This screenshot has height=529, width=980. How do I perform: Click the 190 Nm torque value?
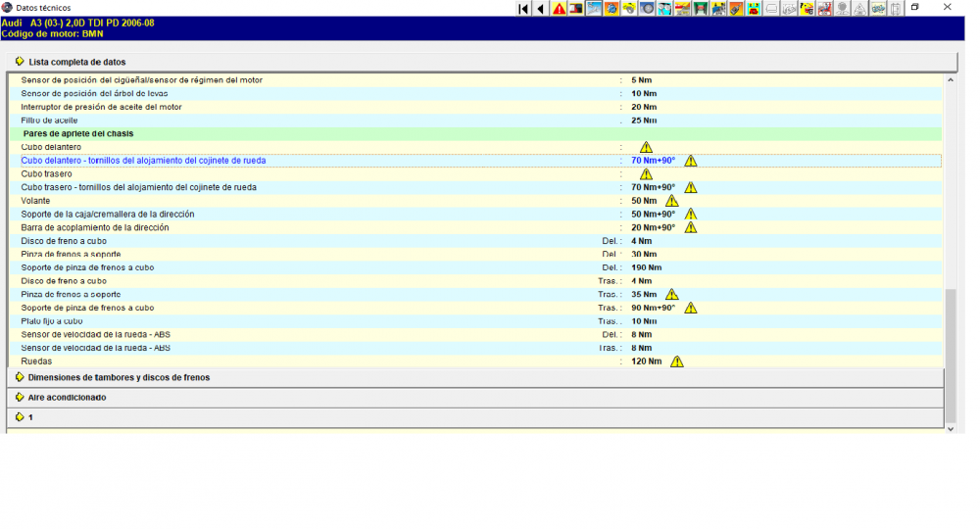(646, 267)
